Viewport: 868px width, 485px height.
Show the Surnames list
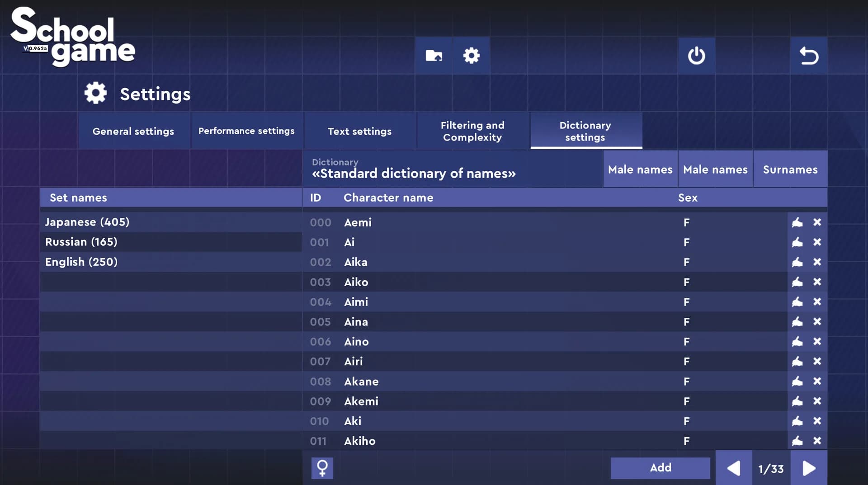click(790, 170)
